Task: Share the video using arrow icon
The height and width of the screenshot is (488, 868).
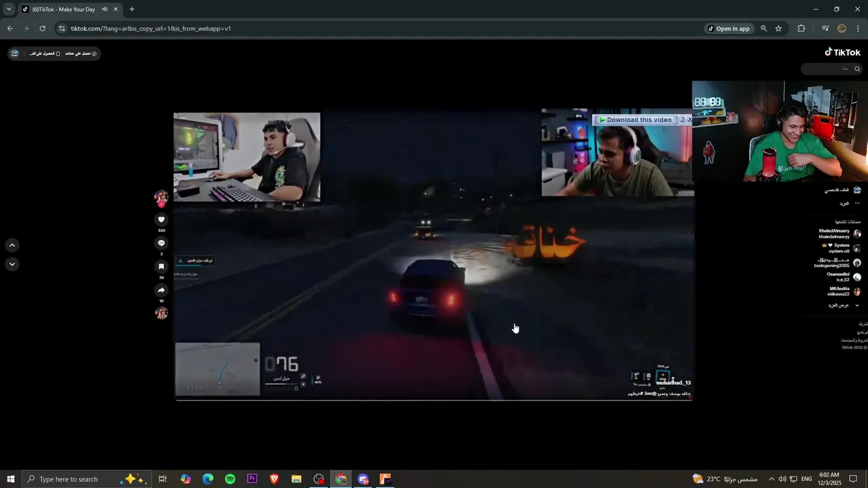Action: tap(161, 290)
